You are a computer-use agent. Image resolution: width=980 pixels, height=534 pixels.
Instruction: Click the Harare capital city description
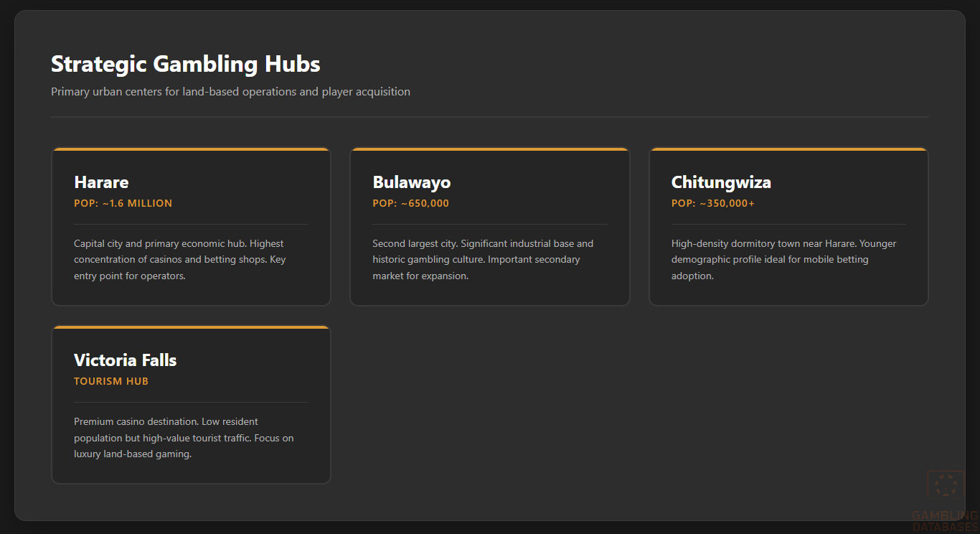click(179, 260)
